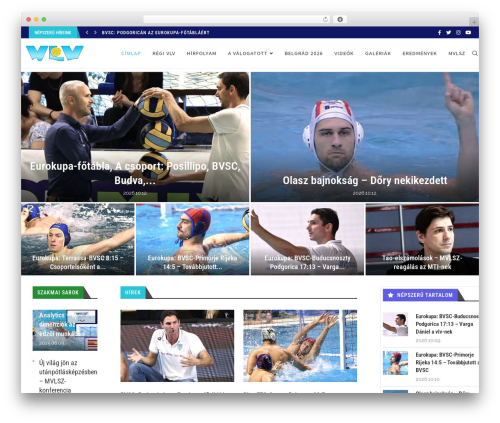Click the NÉPSZERŰ HÍREINK ticker label
The image size is (500, 423).
tap(53, 33)
